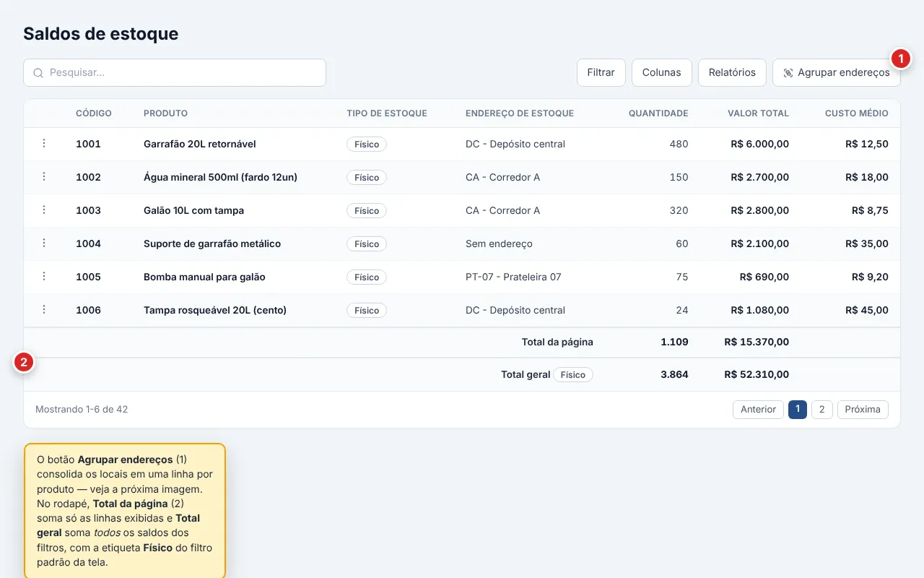
Task: Click average cost R$ 45,00
Action: (867, 310)
